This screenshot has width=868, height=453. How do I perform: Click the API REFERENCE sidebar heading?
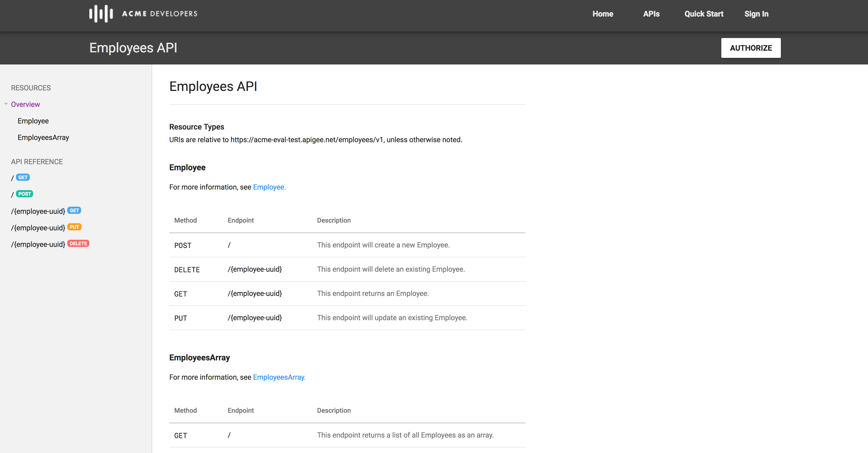tap(37, 162)
